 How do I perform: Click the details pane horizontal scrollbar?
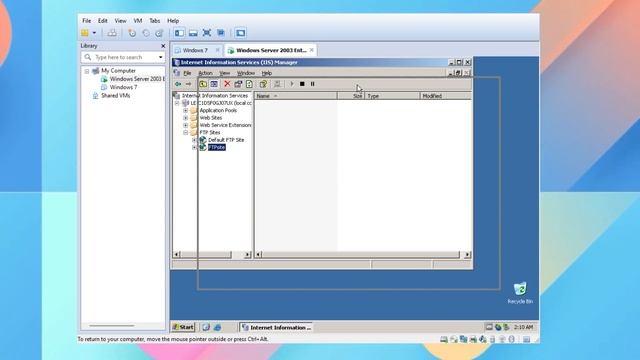361,254
